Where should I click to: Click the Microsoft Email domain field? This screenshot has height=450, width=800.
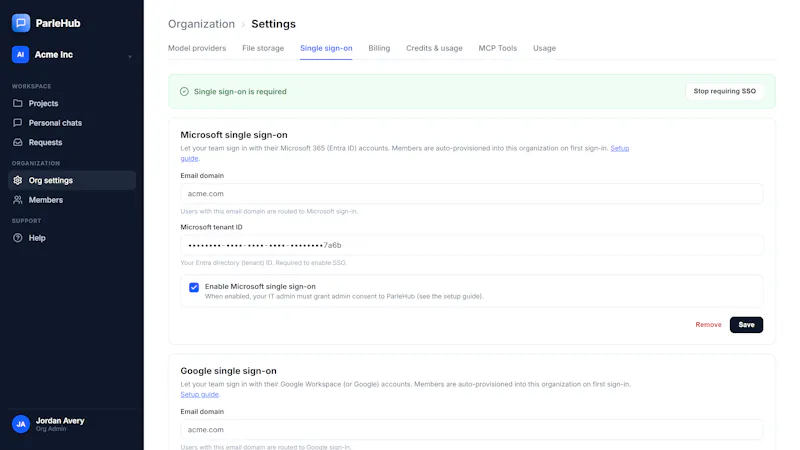(x=471, y=194)
